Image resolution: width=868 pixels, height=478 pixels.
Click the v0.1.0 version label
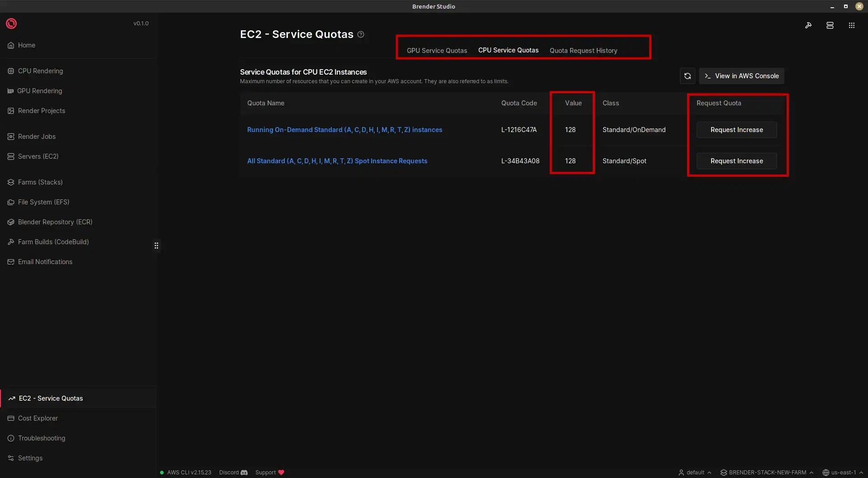[x=141, y=24]
